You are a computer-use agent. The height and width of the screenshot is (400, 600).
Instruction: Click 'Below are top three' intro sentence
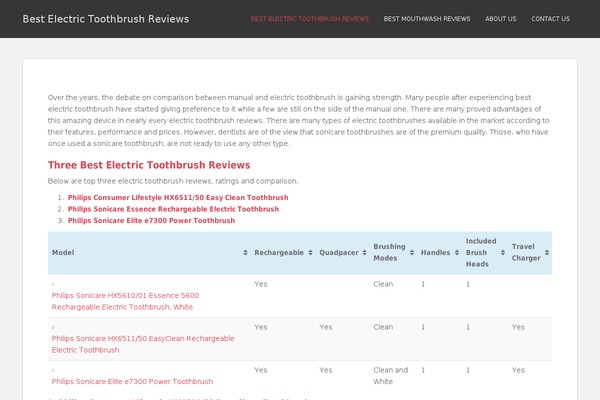click(173, 181)
